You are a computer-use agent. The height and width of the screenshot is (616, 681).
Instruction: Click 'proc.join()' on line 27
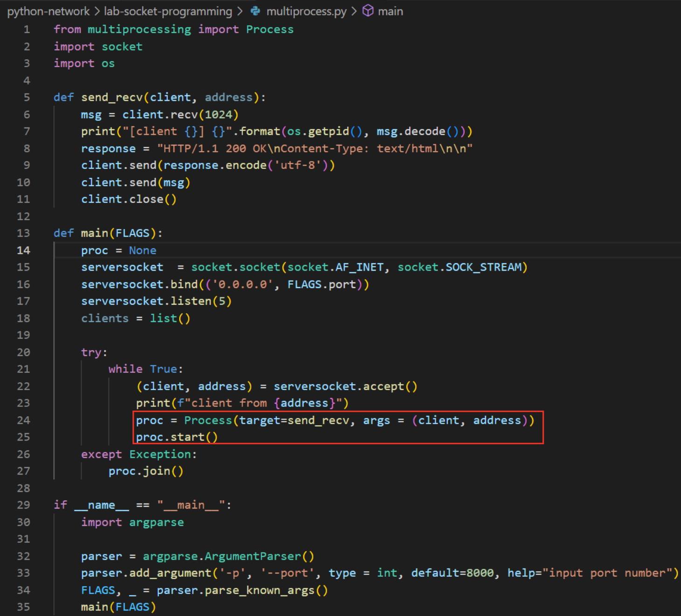pos(146,471)
